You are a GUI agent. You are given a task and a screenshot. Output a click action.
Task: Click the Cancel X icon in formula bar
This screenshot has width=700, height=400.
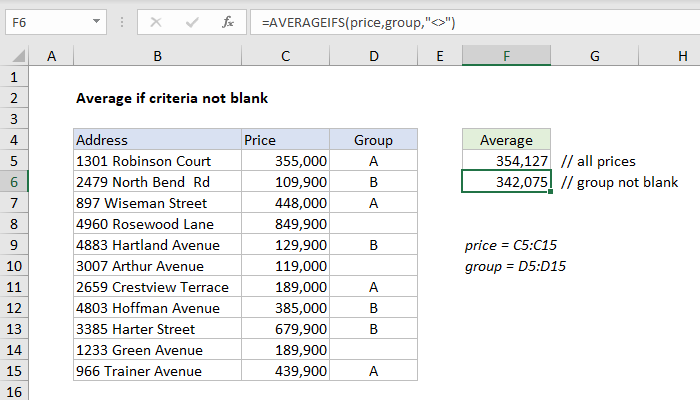[x=156, y=21]
